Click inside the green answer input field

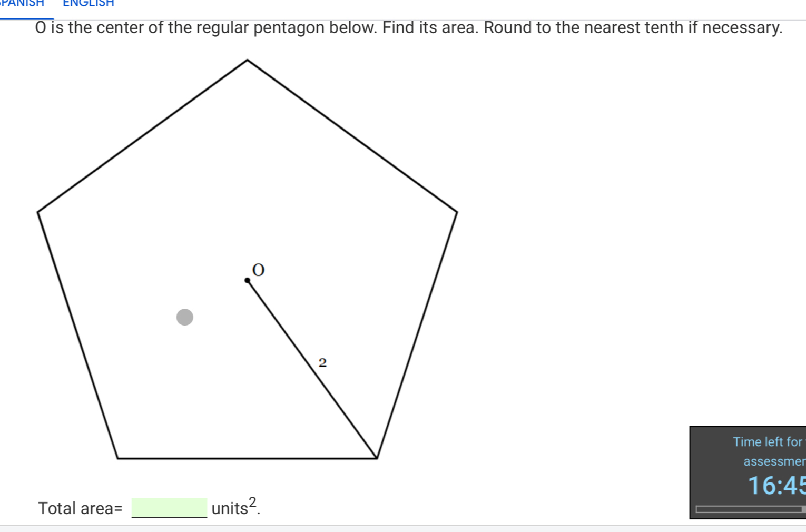tap(169, 507)
